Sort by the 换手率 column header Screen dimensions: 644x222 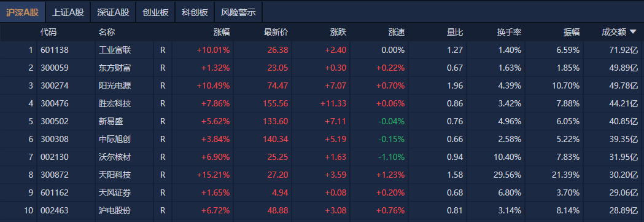[x=509, y=33]
